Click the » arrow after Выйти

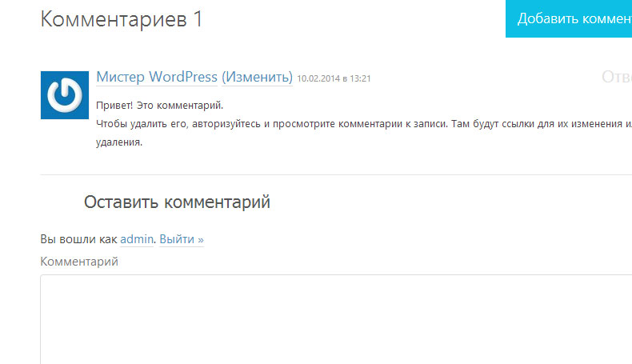click(x=200, y=239)
